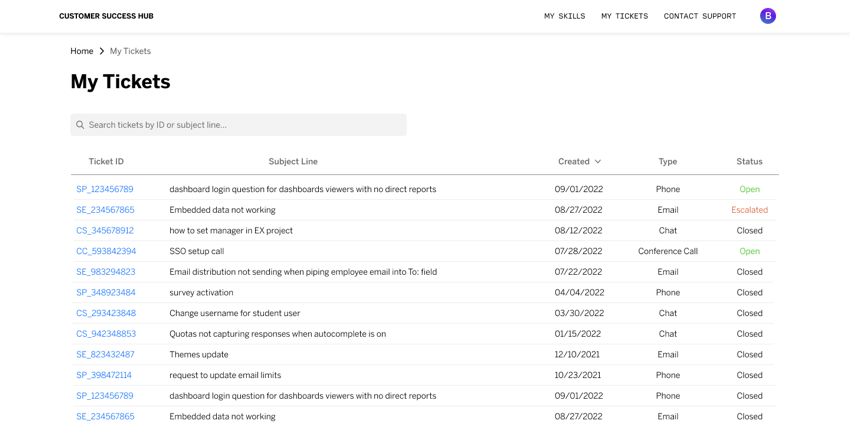Open ticket CS_942348853 about quotas
The image size is (850, 425).
click(x=106, y=333)
